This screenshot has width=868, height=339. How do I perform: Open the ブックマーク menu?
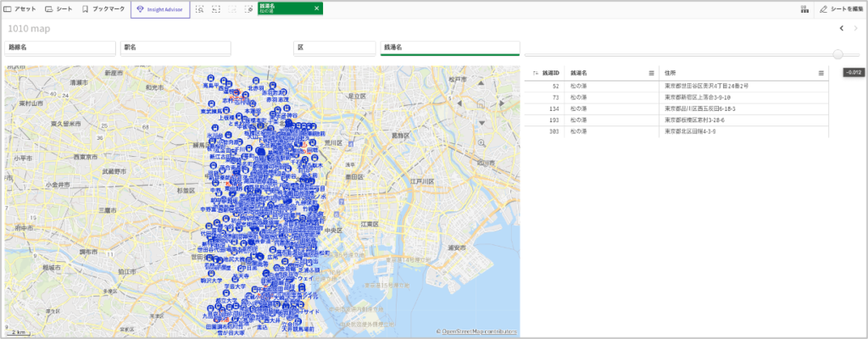pos(103,8)
